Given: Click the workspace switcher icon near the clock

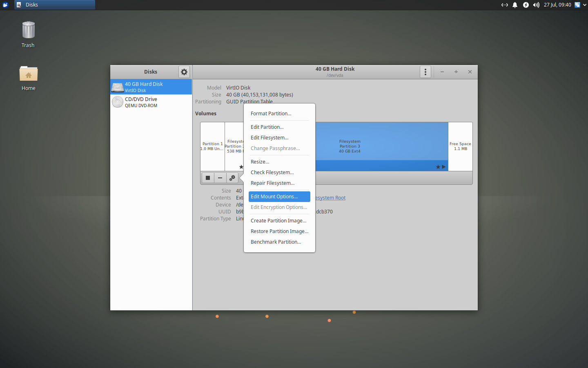Looking at the screenshot, I should point(577,5).
